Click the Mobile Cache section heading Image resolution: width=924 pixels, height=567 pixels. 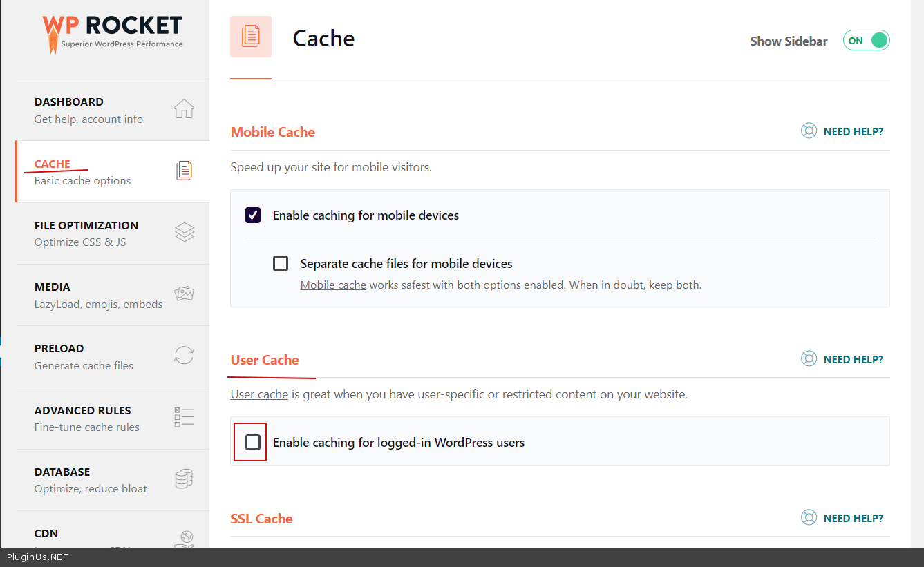click(273, 132)
